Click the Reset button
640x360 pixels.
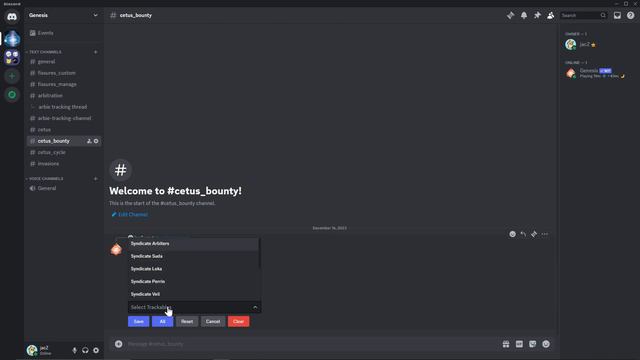(187, 322)
